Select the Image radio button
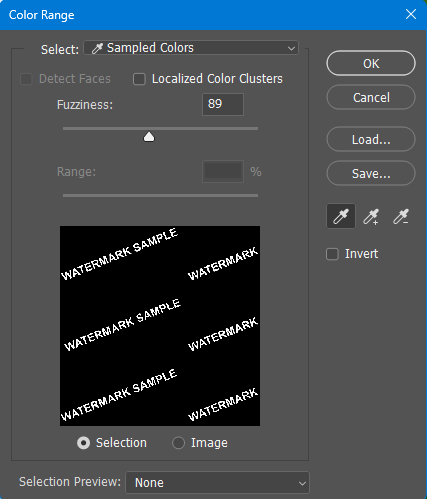427x499 pixels. point(178,443)
